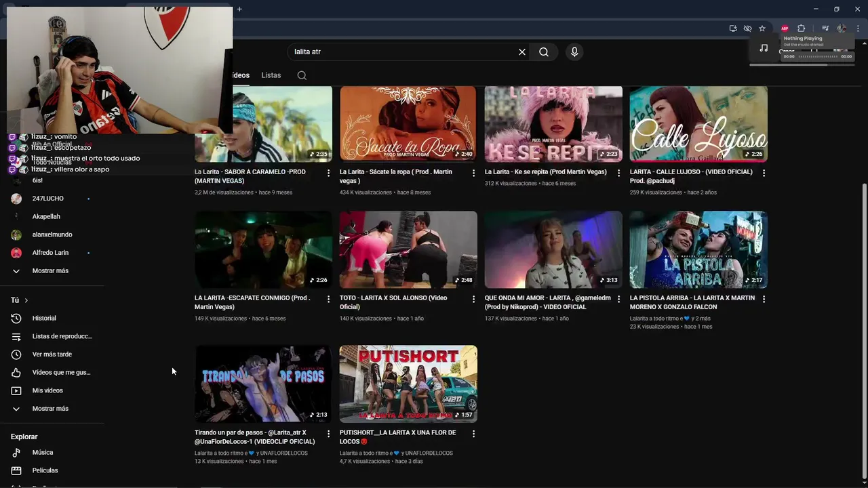
Task: Click the magnifier search button
Action: coord(544,52)
